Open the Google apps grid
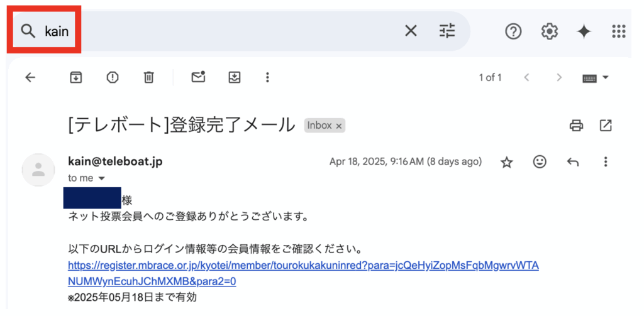 [x=619, y=31]
